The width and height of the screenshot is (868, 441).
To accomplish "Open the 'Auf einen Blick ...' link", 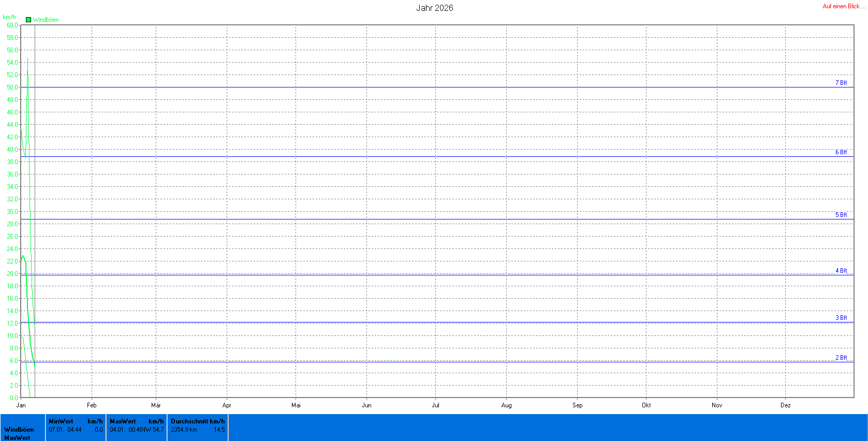I will coord(844,6).
